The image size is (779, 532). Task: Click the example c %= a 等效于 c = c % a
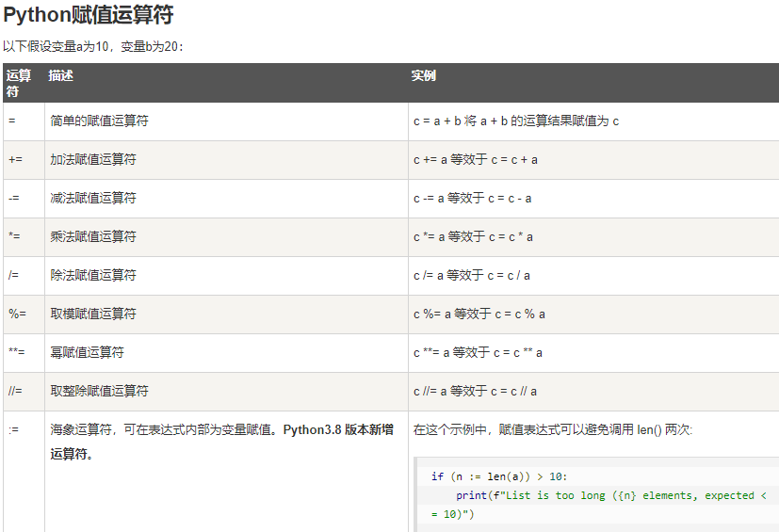tap(479, 314)
